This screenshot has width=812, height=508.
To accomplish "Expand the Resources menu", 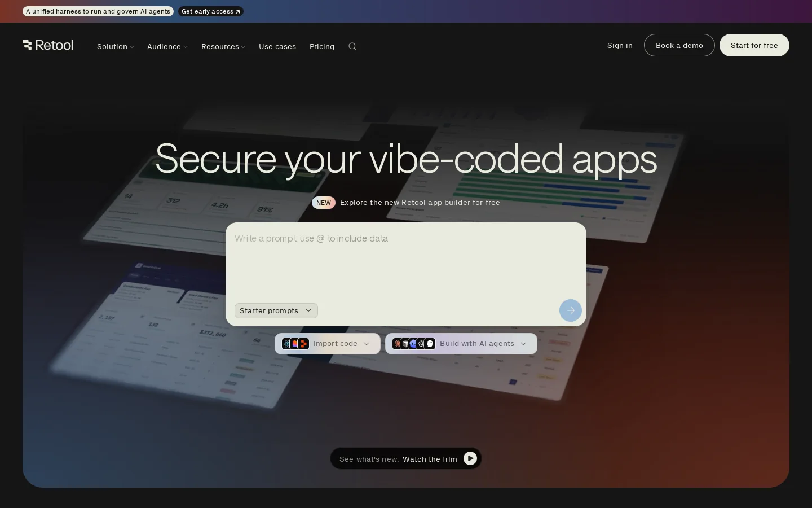I will [x=223, y=46].
